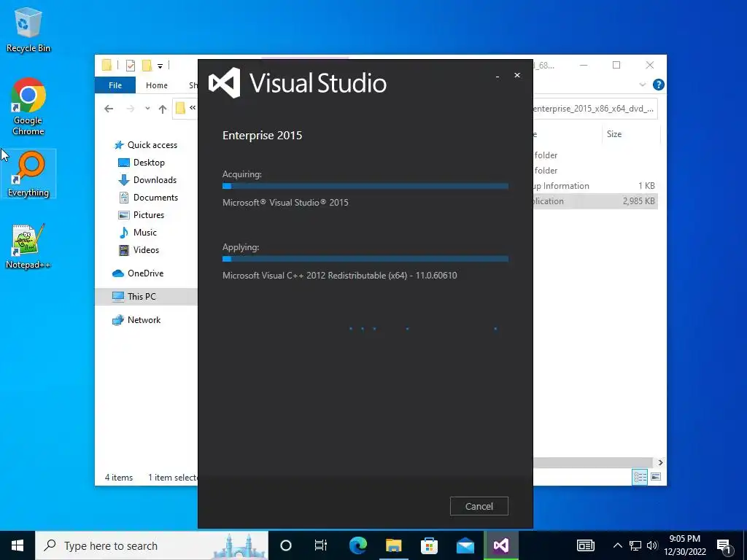This screenshot has height=560, width=747.
Task: Open the Windows Start menu
Action: pyautogui.click(x=18, y=545)
